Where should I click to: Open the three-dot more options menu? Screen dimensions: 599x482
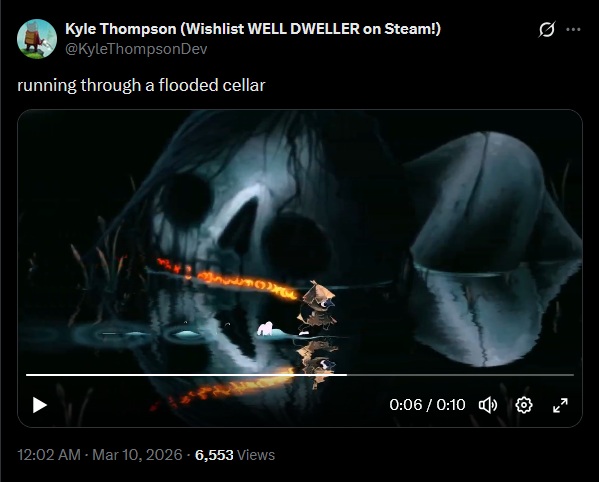(x=573, y=29)
